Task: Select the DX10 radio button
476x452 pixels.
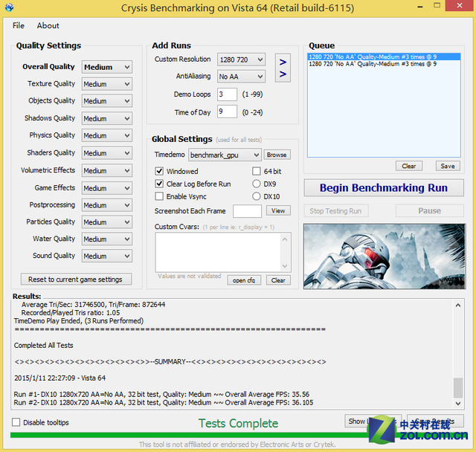Action: (x=257, y=196)
